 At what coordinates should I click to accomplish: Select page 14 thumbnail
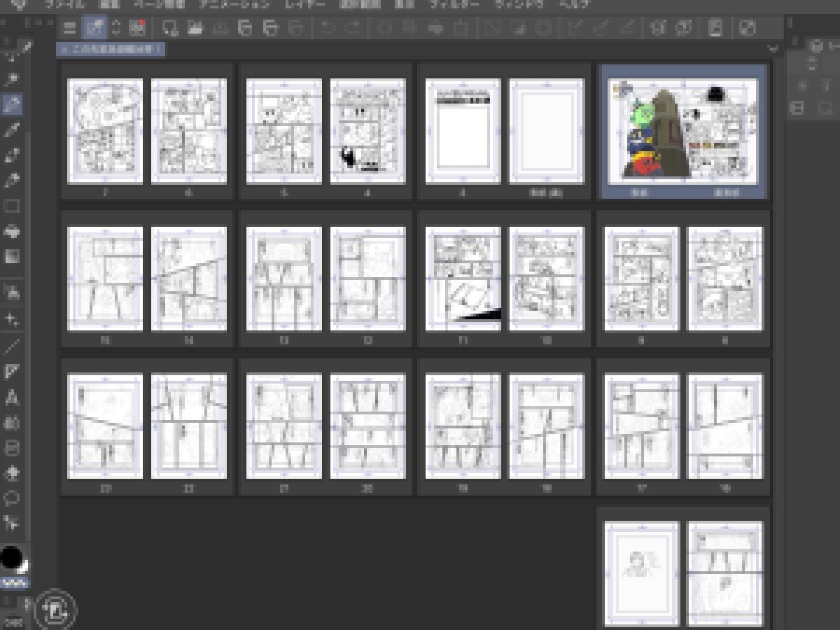[189, 279]
